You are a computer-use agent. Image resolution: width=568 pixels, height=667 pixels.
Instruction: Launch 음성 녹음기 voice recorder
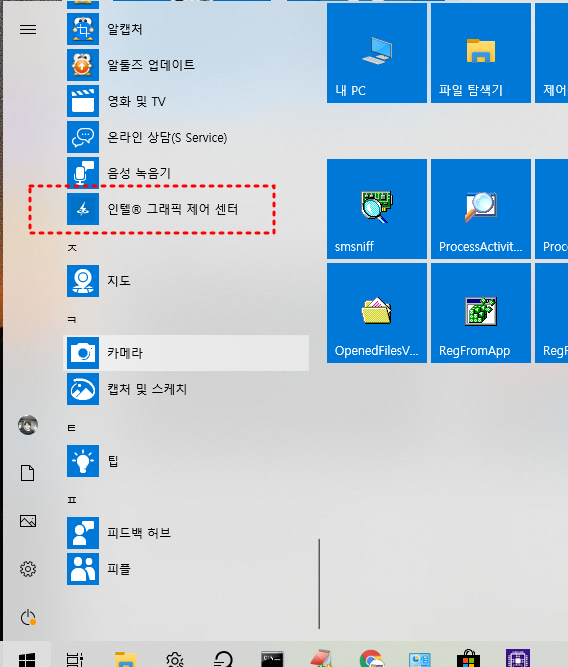(186, 173)
